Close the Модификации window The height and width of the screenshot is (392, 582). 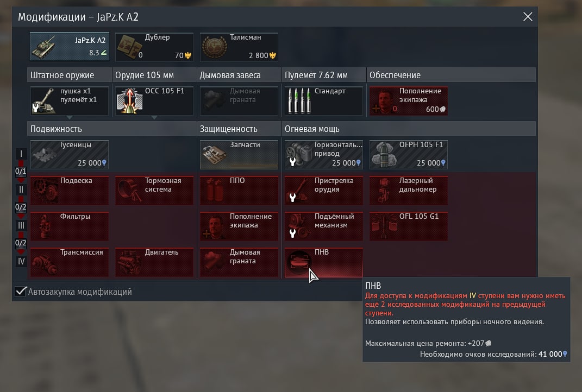click(528, 17)
